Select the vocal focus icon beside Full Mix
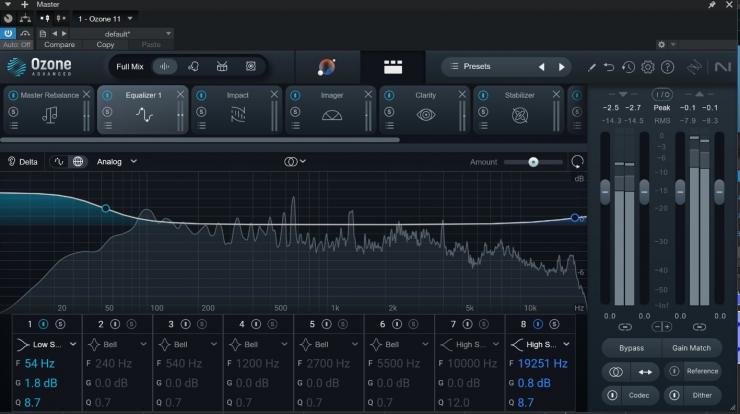740x414 pixels. click(x=193, y=67)
